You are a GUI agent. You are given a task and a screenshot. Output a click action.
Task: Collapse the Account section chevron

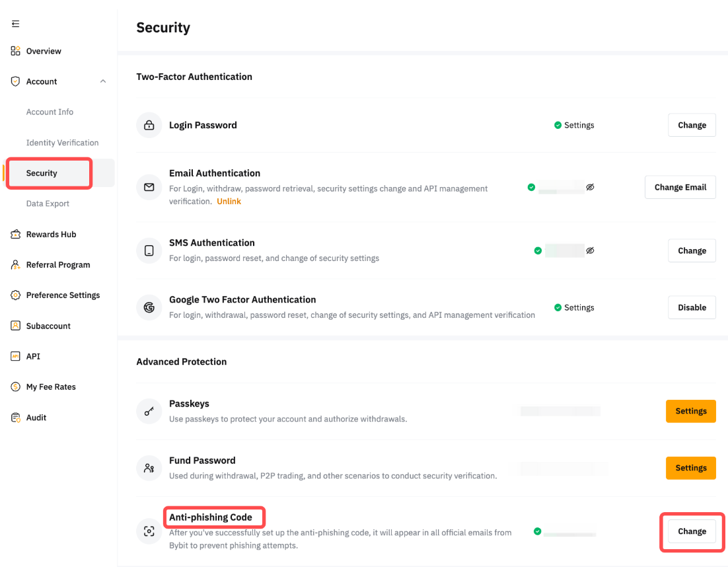click(102, 81)
